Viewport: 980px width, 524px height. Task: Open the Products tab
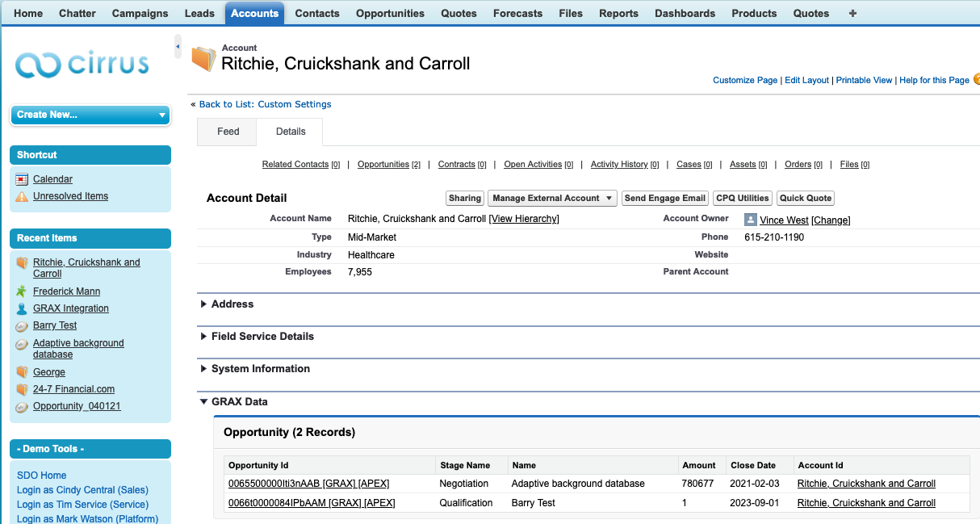(x=754, y=13)
